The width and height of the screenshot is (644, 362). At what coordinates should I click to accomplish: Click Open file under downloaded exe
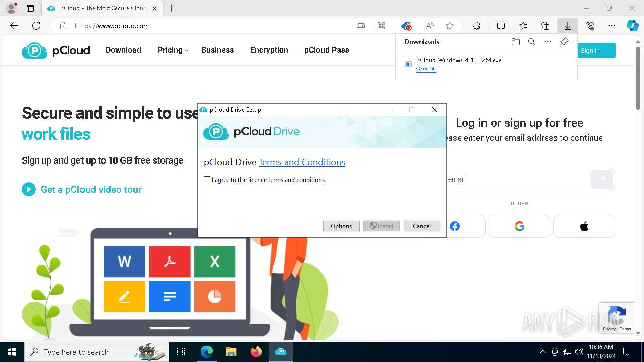coord(426,69)
